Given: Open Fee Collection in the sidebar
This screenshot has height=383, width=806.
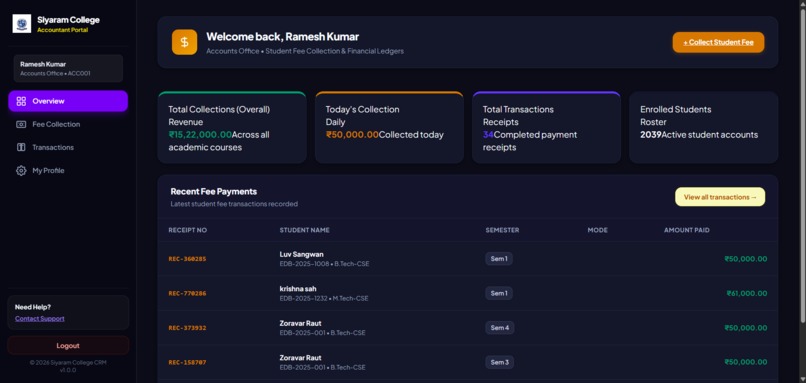Looking at the screenshot, I should coord(68,124).
